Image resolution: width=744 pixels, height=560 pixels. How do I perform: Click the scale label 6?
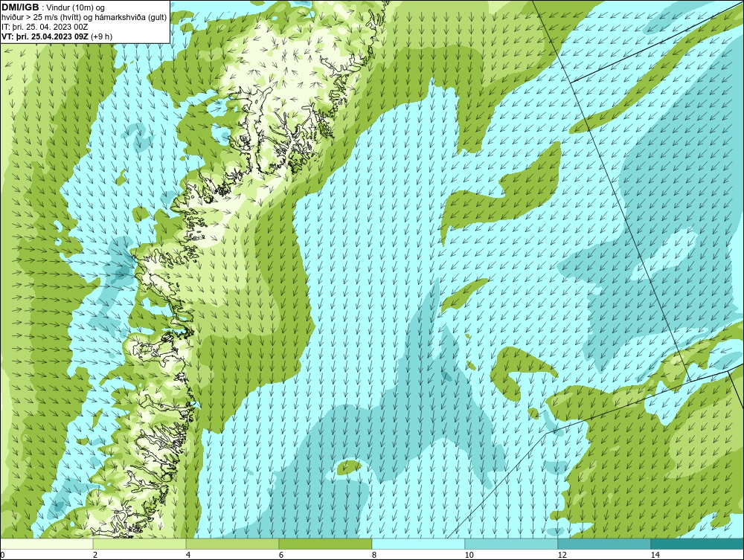point(281,555)
